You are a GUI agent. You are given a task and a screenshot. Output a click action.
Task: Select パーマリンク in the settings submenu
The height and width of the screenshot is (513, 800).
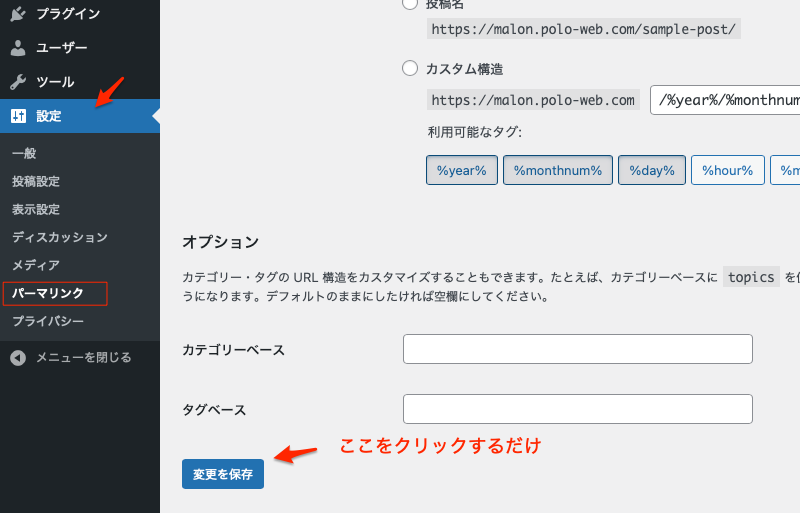[48, 293]
